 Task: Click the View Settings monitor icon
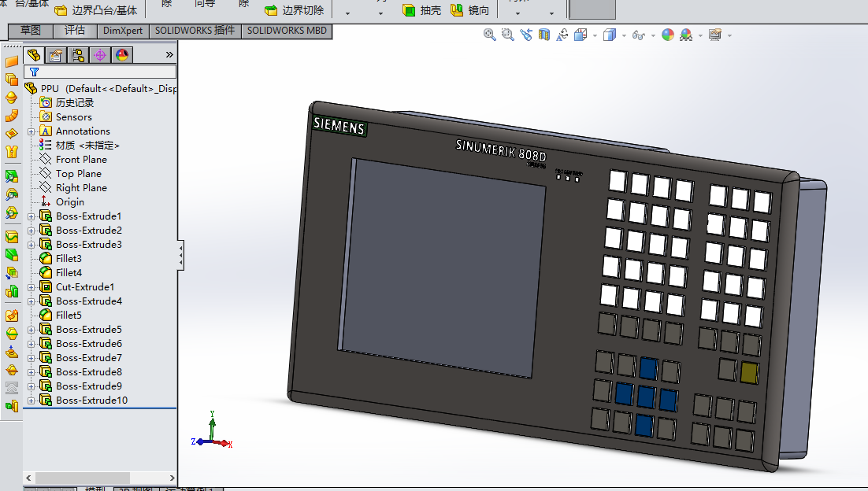coord(715,35)
